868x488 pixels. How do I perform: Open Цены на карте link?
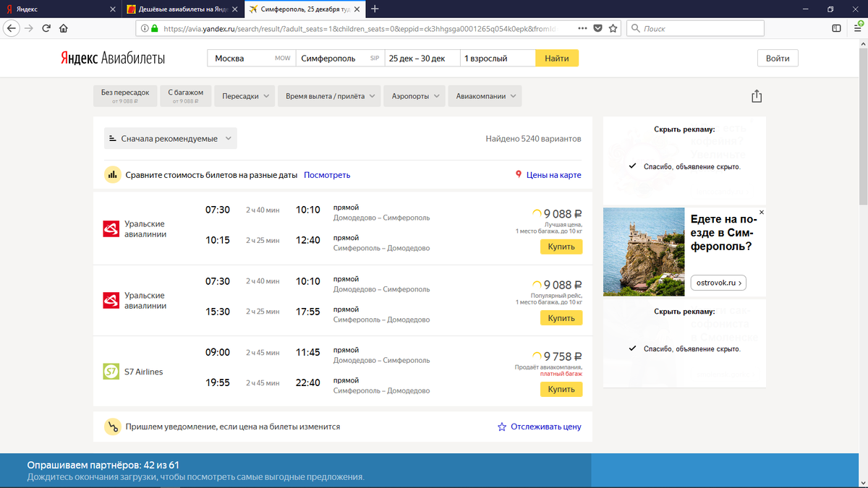tap(553, 175)
